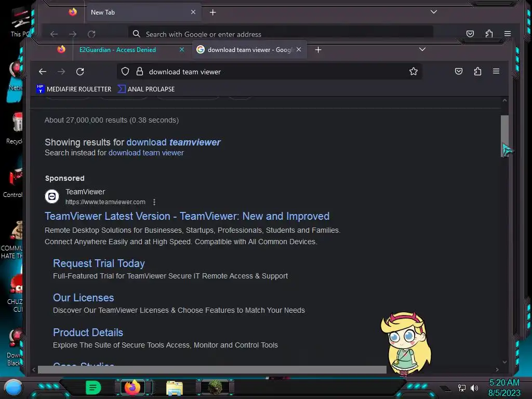Click the clock showing 5:20 AM

(x=504, y=383)
